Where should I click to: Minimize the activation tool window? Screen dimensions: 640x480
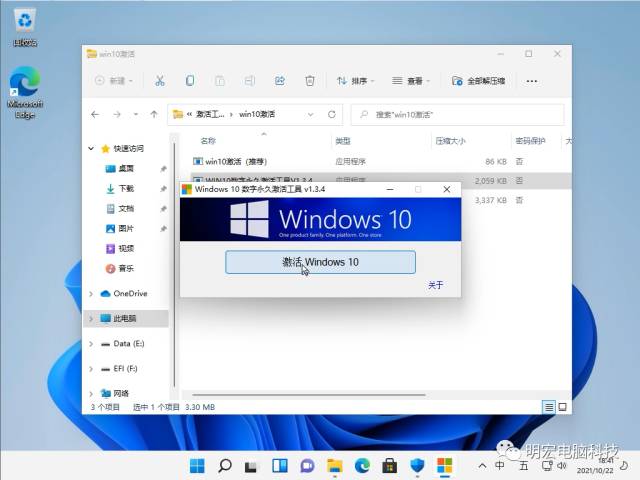pos(390,189)
